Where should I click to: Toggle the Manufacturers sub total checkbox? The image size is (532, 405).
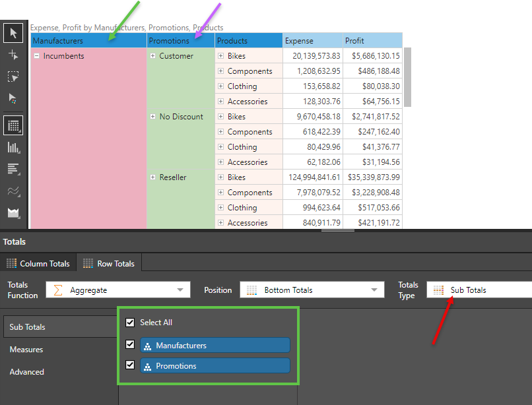point(130,345)
